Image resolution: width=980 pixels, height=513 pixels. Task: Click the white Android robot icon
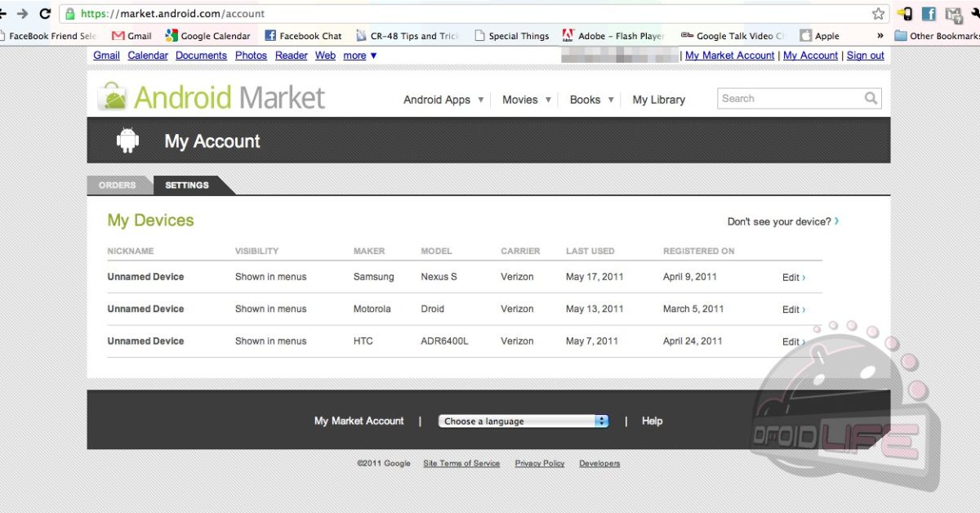click(x=127, y=141)
